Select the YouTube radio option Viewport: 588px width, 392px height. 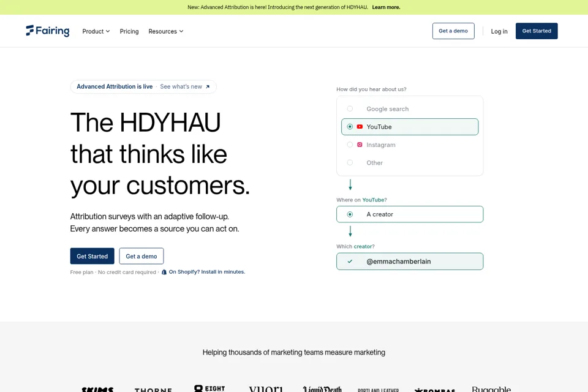click(350, 127)
